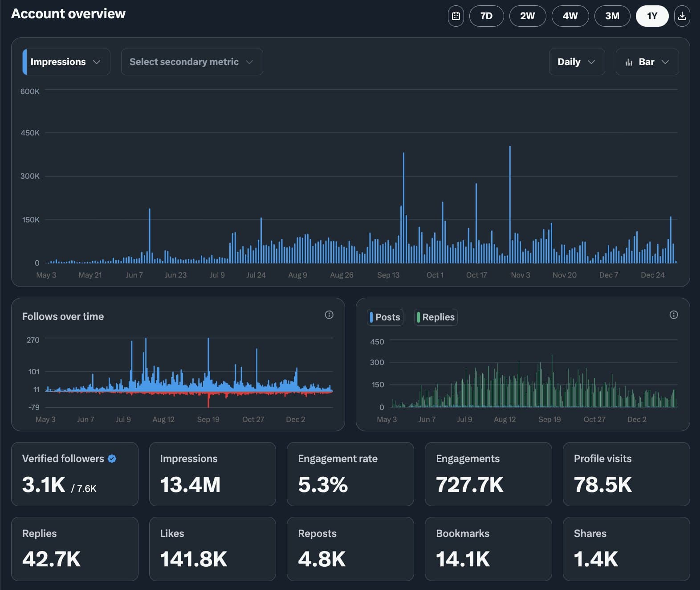Select the 2W time range
This screenshot has height=590, width=700.
[x=528, y=16]
